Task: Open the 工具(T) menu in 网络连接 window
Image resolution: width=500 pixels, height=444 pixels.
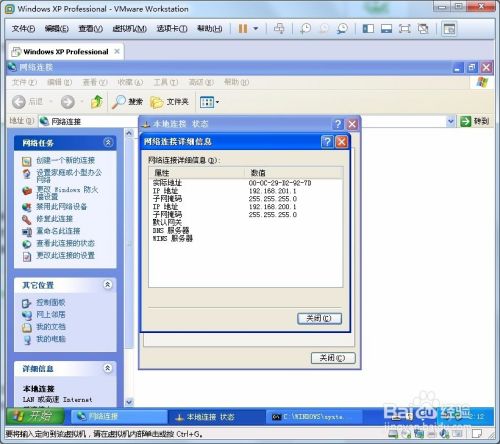Action: [x=165, y=82]
